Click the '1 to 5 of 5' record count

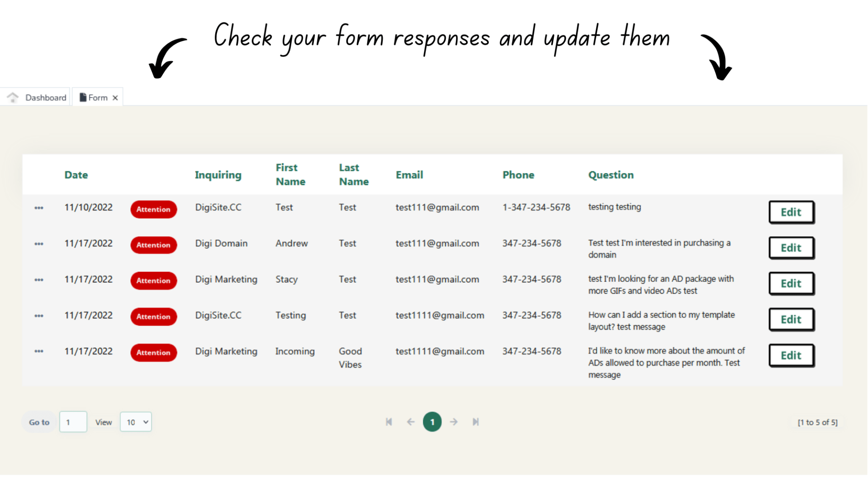click(x=817, y=422)
